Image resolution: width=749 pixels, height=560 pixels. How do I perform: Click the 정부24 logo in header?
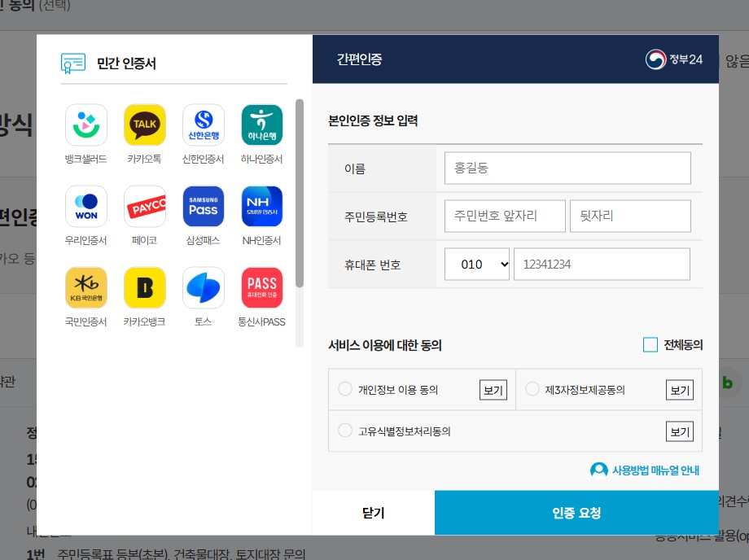[674, 59]
